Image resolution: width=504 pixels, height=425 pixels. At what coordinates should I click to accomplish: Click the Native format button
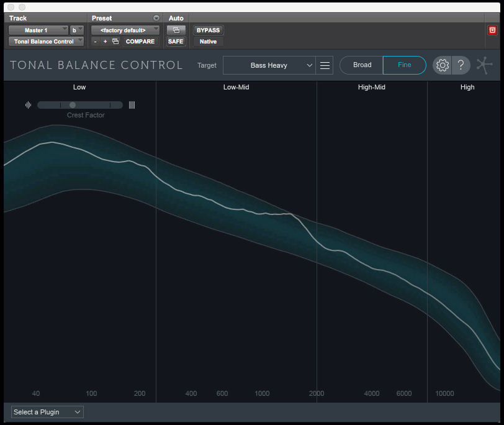tap(208, 42)
